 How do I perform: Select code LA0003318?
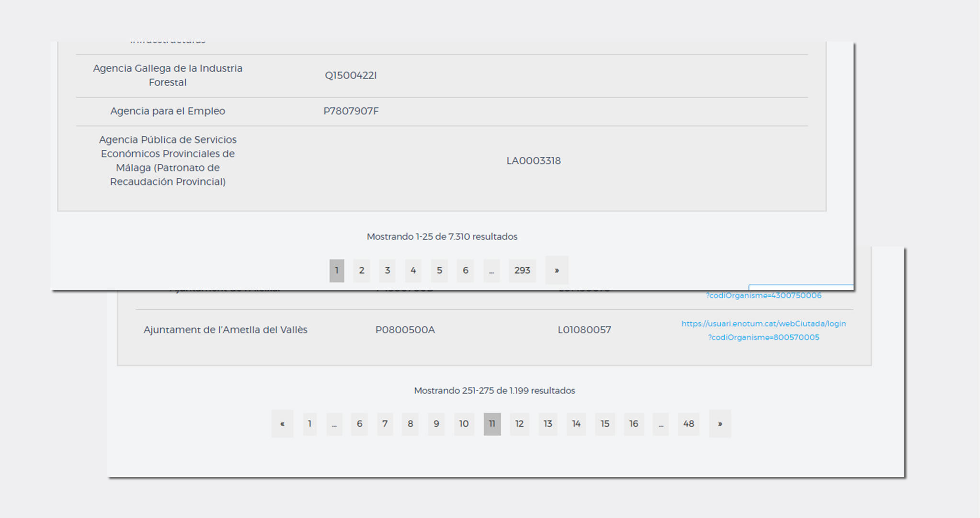(x=534, y=161)
